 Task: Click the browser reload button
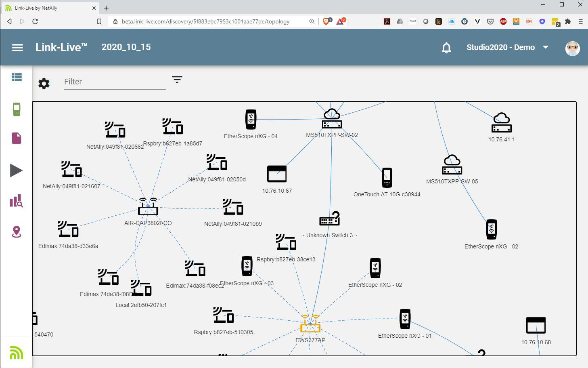tap(35, 21)
